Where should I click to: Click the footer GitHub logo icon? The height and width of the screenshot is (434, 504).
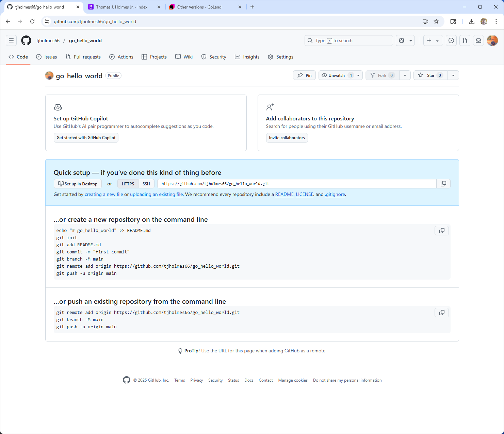127,380
